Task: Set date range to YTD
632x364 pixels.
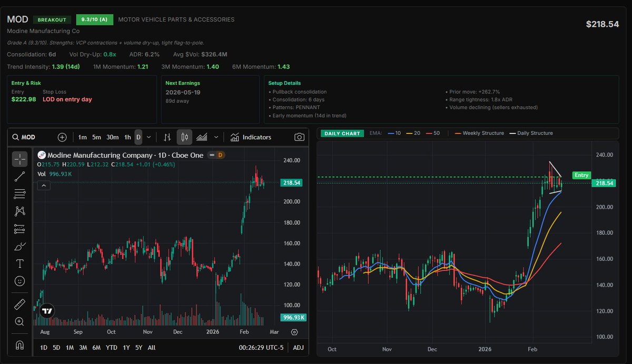Action: click(111, 348)
